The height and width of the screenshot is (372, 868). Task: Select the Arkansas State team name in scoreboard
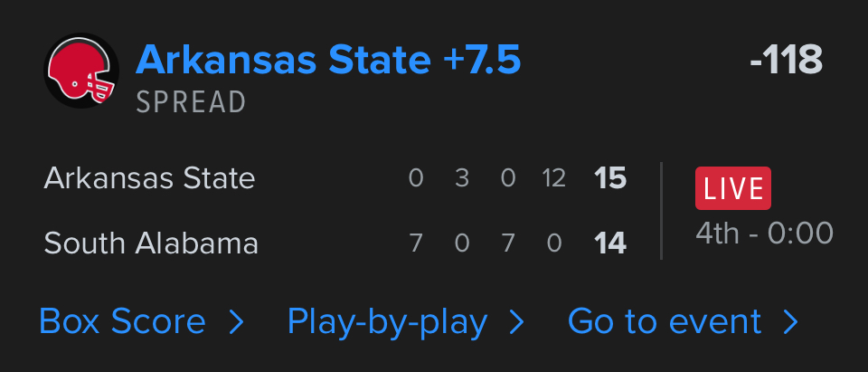tap(149, 178)
